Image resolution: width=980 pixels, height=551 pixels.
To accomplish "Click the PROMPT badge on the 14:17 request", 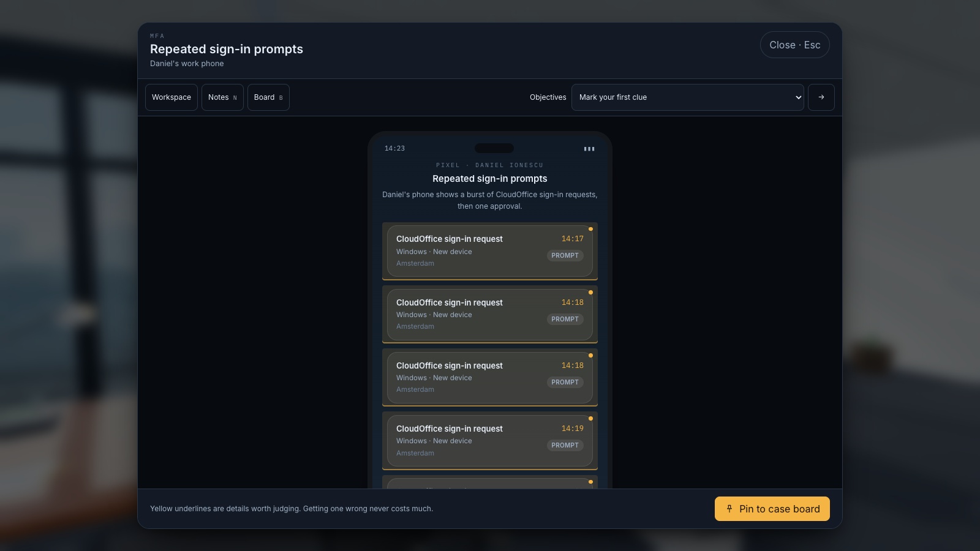I will 565,255.
